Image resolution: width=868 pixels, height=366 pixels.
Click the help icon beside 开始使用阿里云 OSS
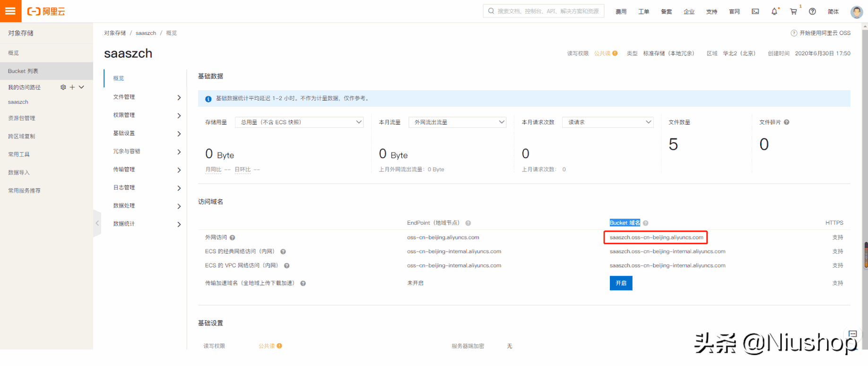click(x=794, y=33)
